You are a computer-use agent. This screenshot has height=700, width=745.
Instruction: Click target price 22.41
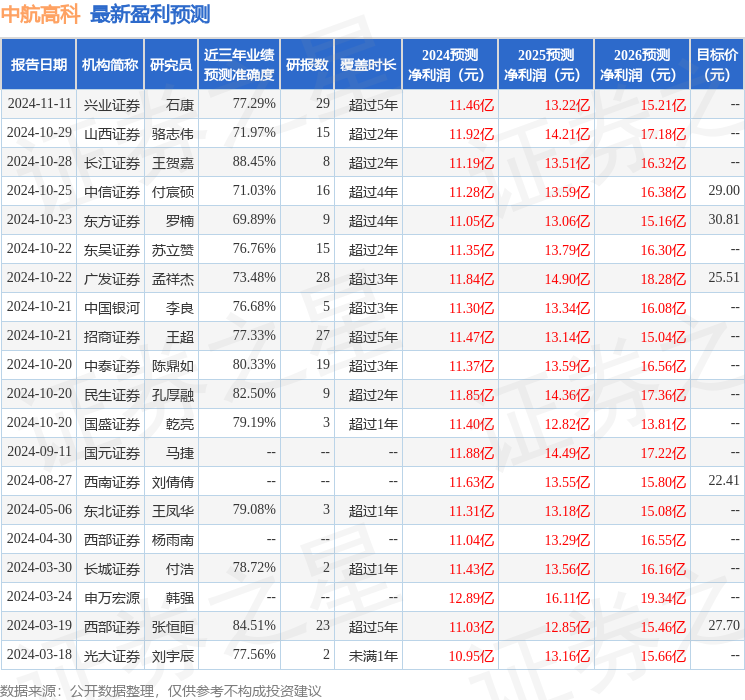(x=724, y=480)
